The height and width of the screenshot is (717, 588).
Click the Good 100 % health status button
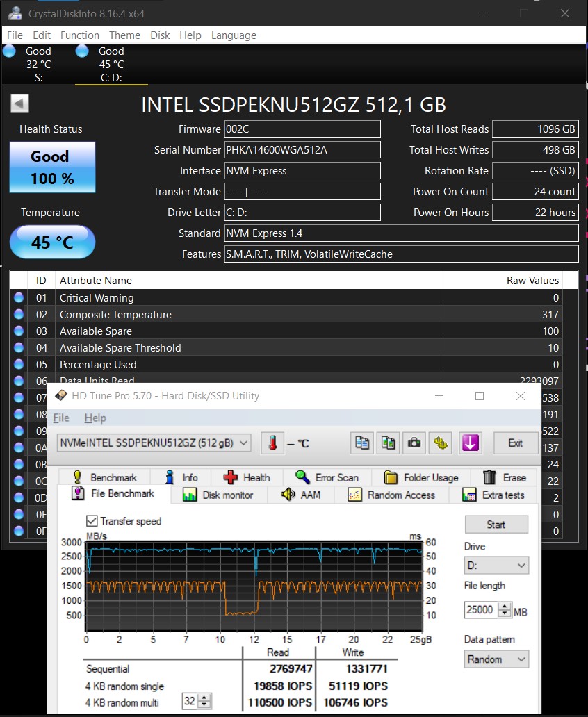click(52, 167)
